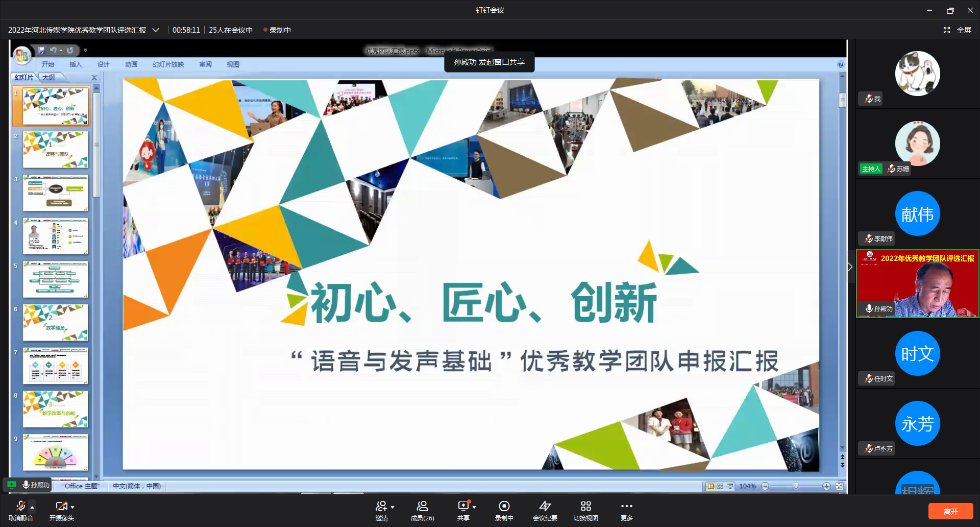This screenshot has width=980, height=527.
Task: Open the 插入 ribbon tab
Action: click(x=76, y=64)
